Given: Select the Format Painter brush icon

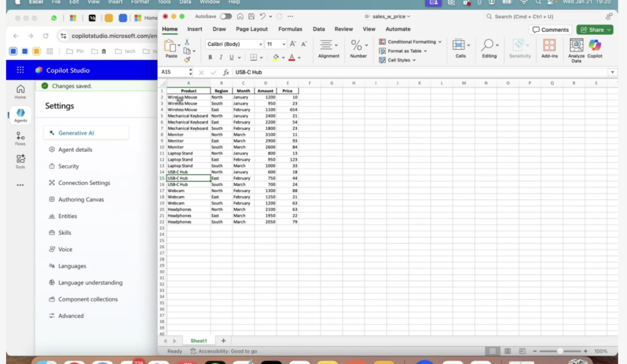Looking at the screenshot, I should [x=187, y=59].
